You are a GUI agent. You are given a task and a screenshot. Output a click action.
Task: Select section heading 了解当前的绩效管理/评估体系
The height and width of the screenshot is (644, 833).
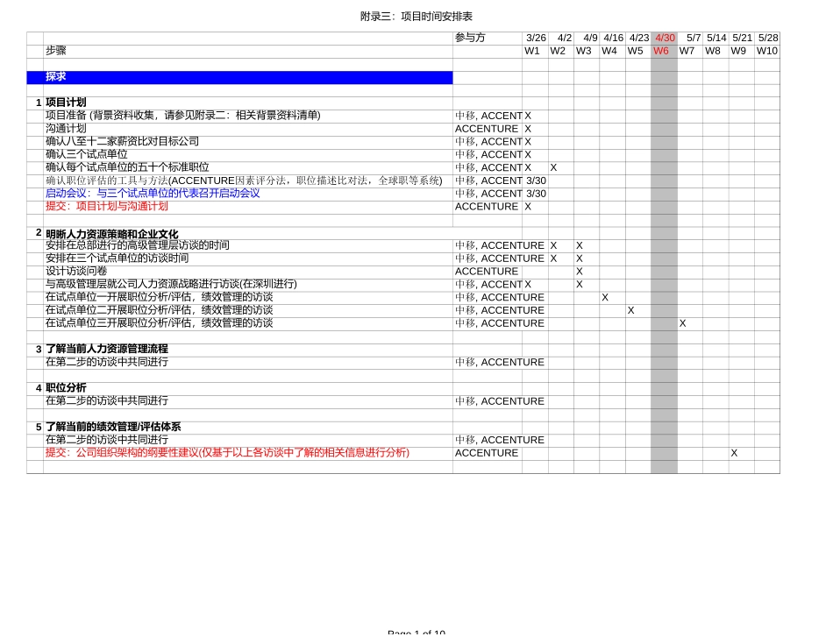(113, 427)
